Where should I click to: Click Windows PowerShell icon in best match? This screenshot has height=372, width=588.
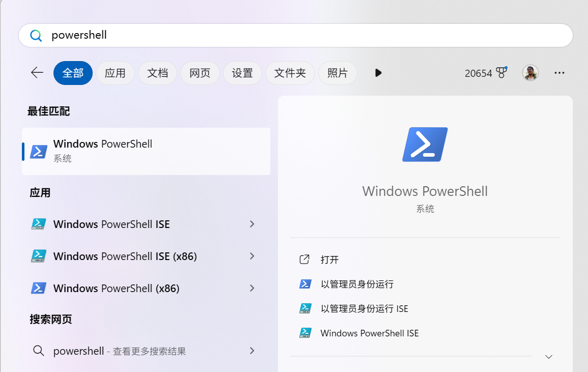tap(39, 152)
